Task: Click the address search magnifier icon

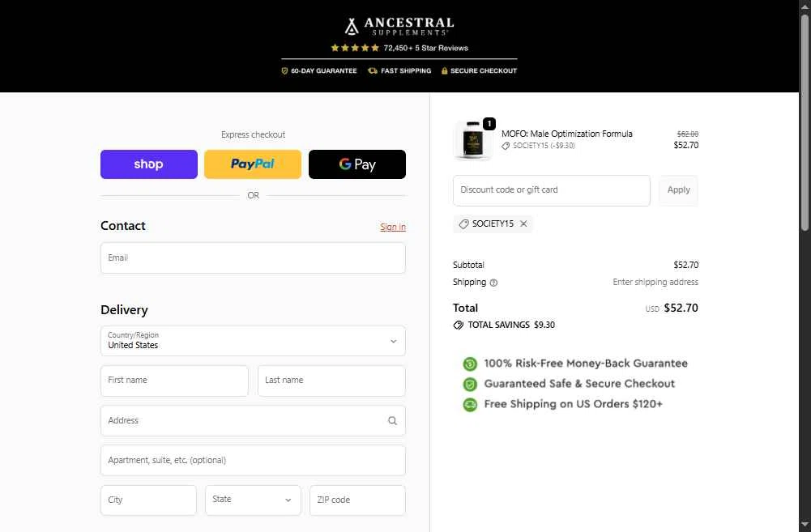Action: pos(393,421)
